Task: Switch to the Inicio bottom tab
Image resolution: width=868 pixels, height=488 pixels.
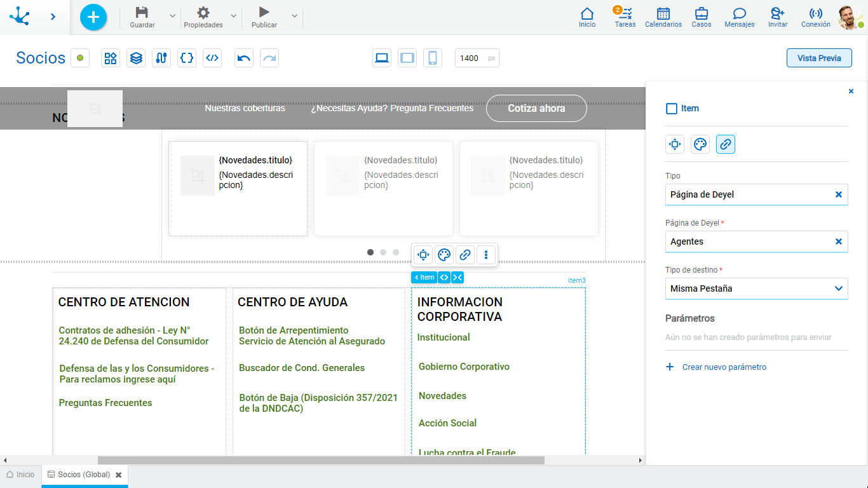Action: pos(20,475)
